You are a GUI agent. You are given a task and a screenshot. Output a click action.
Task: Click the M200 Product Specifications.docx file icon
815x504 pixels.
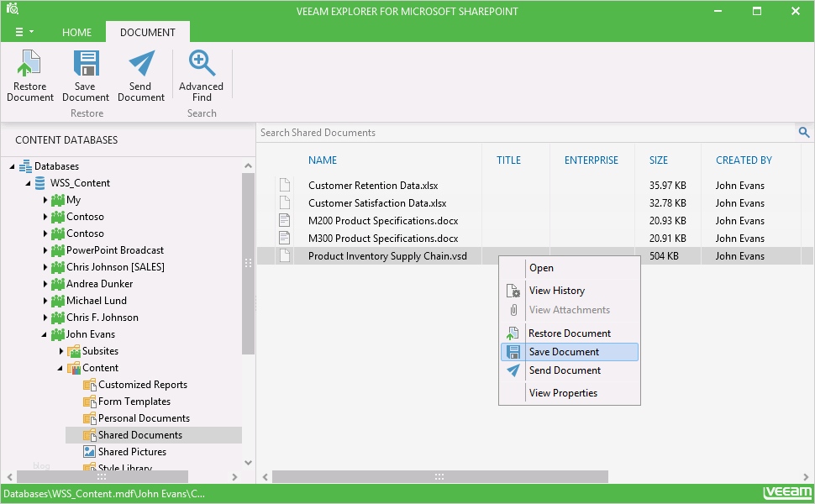(x=284, y=220)
